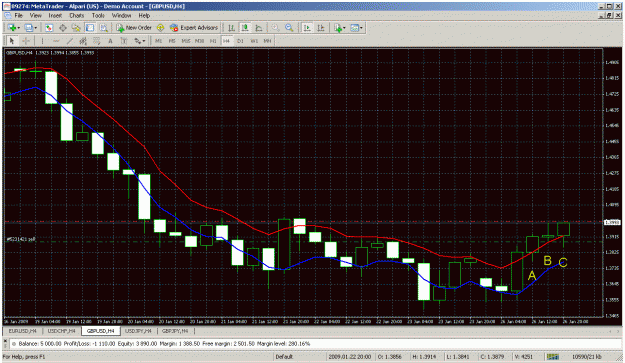
Task: Open the Templates toolbar icon
Action: point(354,27)
